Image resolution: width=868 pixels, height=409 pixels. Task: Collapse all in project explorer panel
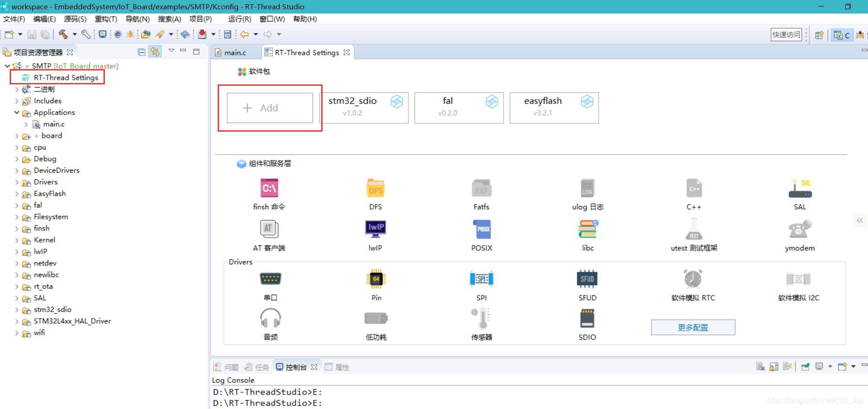coord(142,52)
